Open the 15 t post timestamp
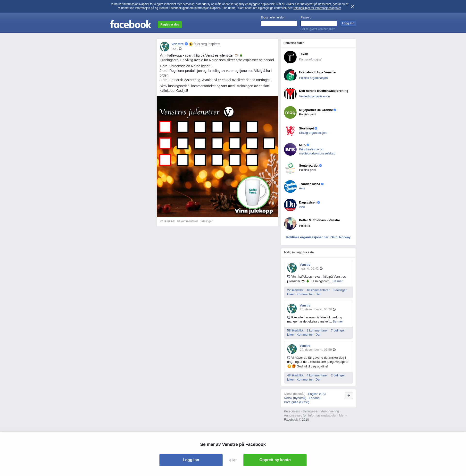 174,49
